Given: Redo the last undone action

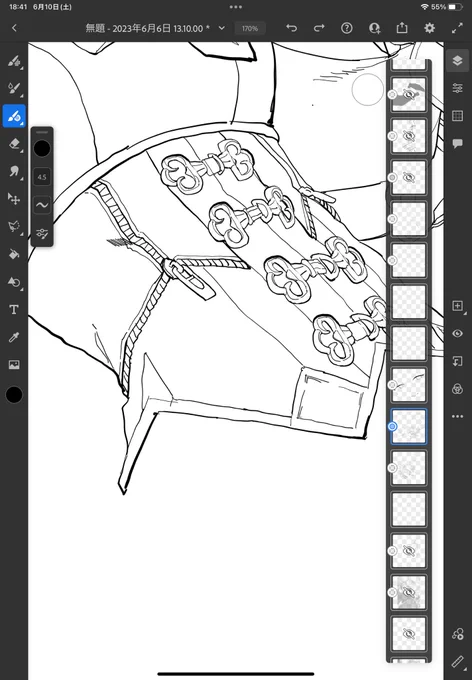Looking at the screenshot, I should (x=319, y=28).
